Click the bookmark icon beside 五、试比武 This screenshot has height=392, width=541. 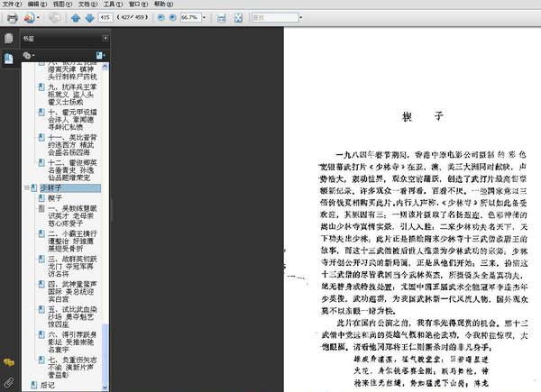(41, 309)
